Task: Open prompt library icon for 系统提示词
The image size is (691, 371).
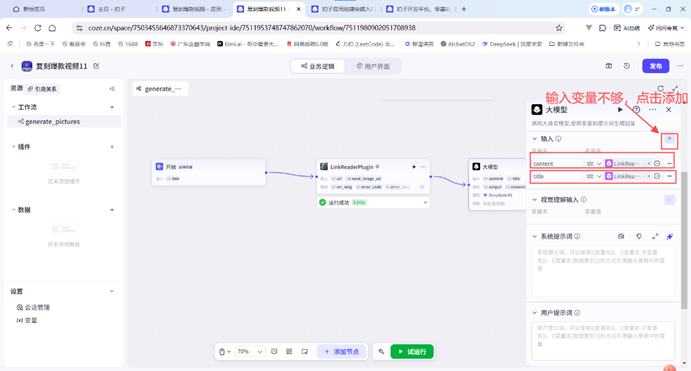Action: coord(621,237)
